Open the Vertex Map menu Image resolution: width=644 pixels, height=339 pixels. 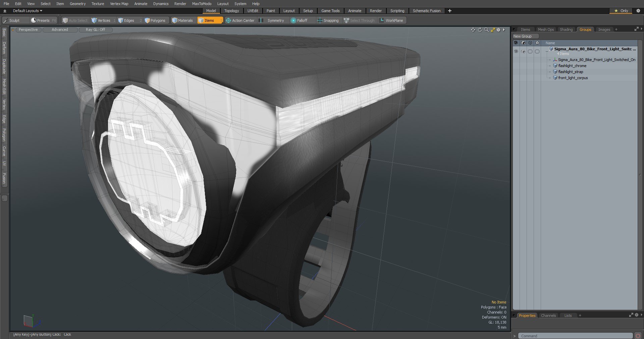119,4
